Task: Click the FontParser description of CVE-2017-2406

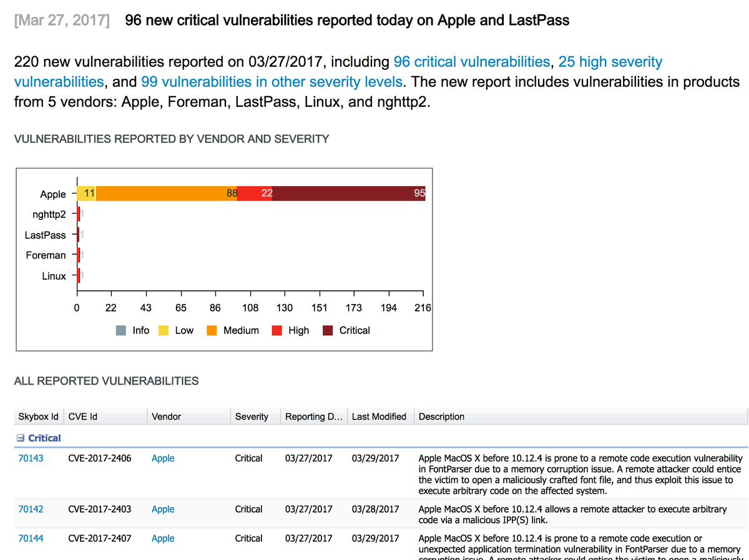Action: pyautogui.click(x=580, y=474)
